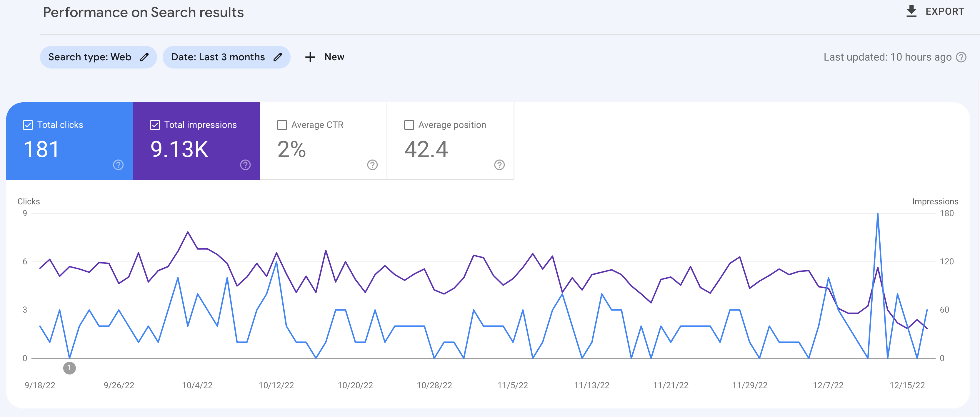Viewport: 980px width, 417px height.
Task: Click the download EXPORT icon
Action: [x=911, y=11]
